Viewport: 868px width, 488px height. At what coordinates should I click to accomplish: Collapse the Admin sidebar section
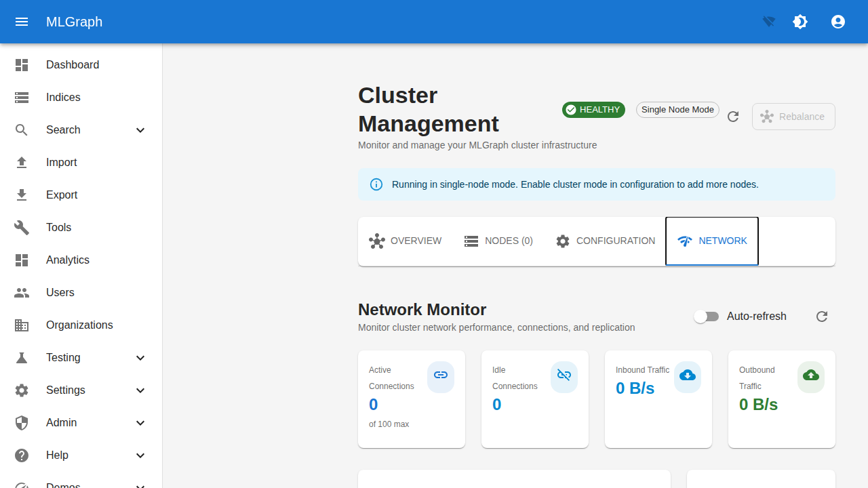tap(140, 422)
